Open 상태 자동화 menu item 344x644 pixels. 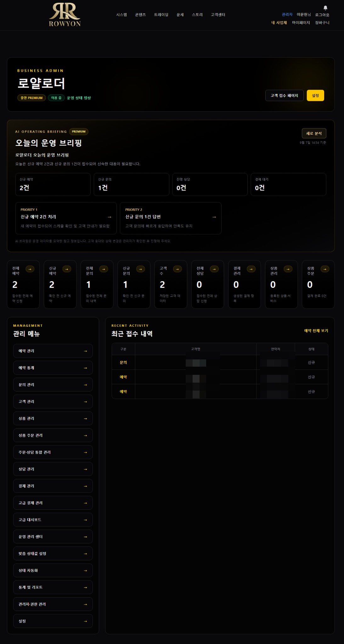click(53, 571)
